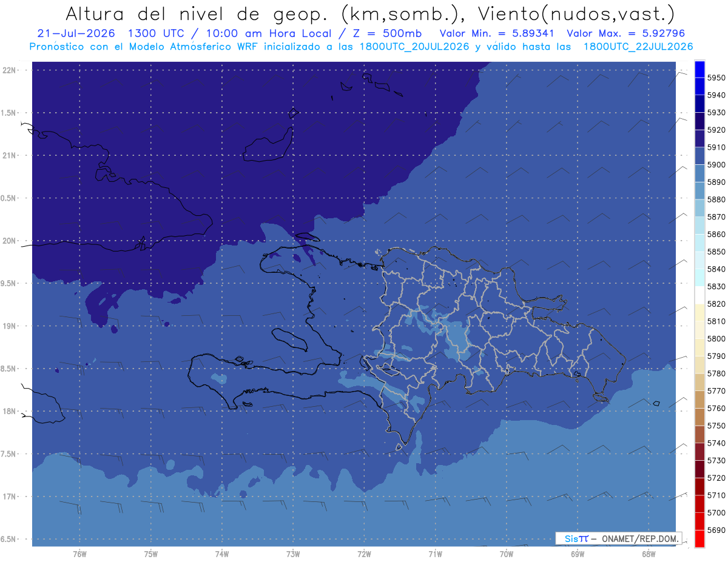Select the 'Valor Max. = 5.92796' text

(626, 34)
